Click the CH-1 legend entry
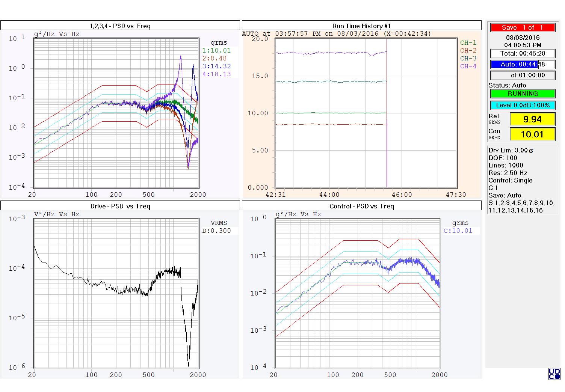The height and width of the screenshot is (392, 565). pos(468,42)
